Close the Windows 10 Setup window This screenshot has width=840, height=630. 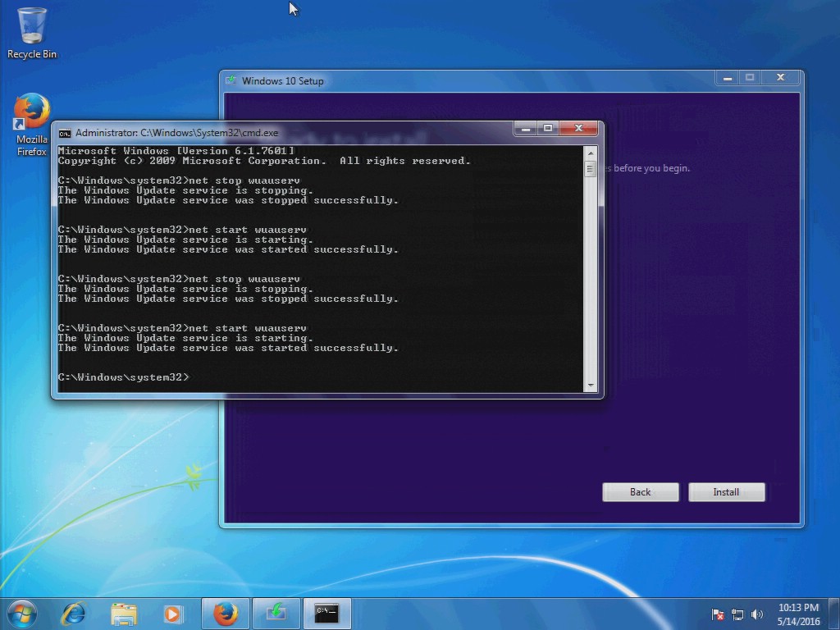(x=781, y=78)
